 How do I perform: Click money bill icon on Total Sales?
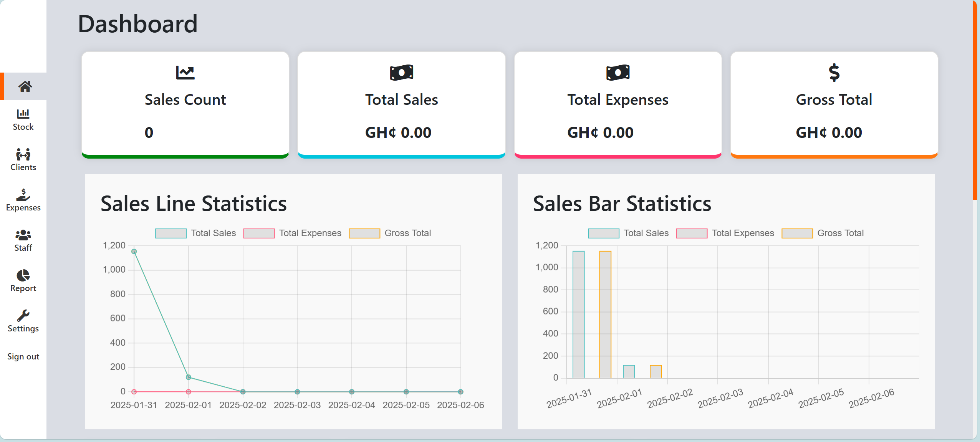(x=401, y=73)
